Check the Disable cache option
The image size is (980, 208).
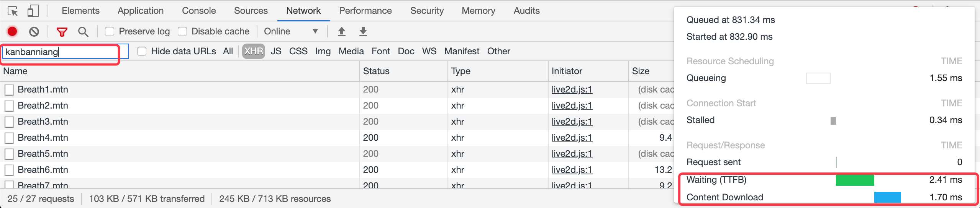[183, 31]
